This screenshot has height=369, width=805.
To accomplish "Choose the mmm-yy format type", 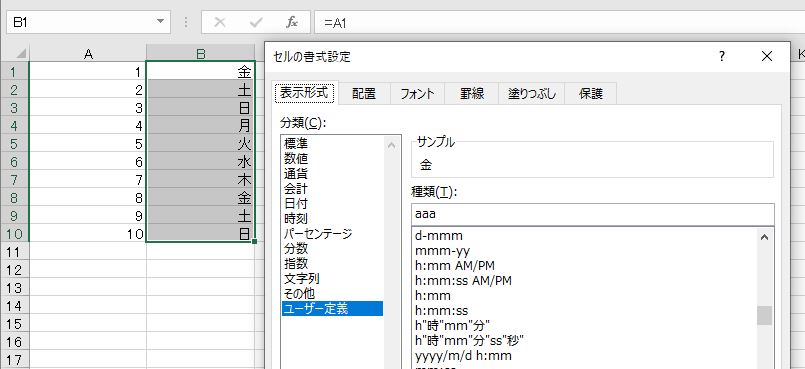I will click(x=585, y=251).
